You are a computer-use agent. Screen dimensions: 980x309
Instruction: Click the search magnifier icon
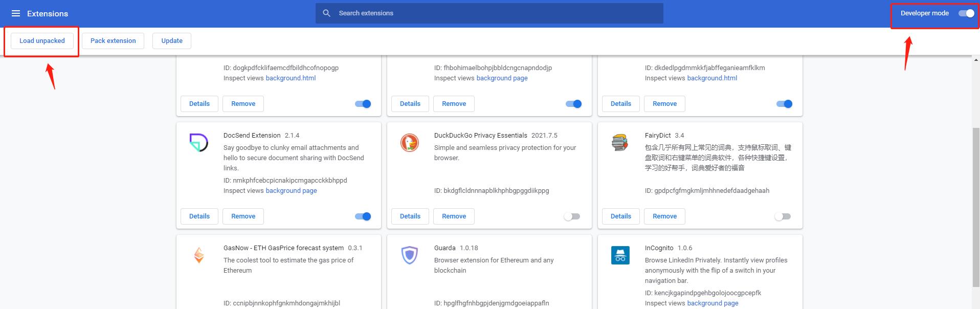click(x=326, y=13)
